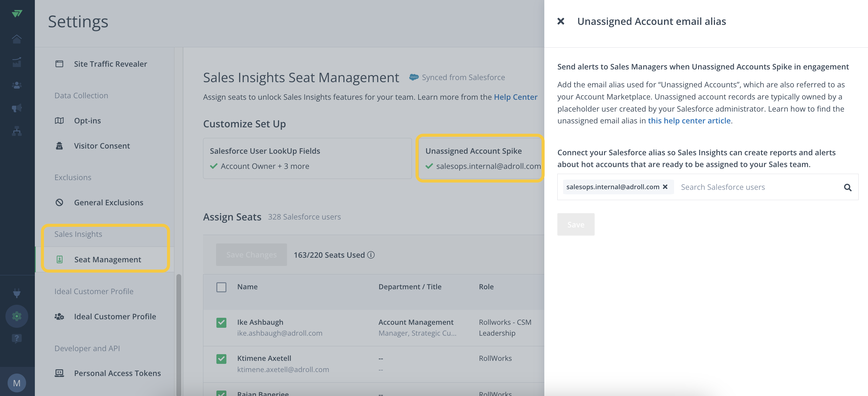Click the Seat Management badge icon
The width and height of the screenshot is (868, 396).
coord(60,259)
